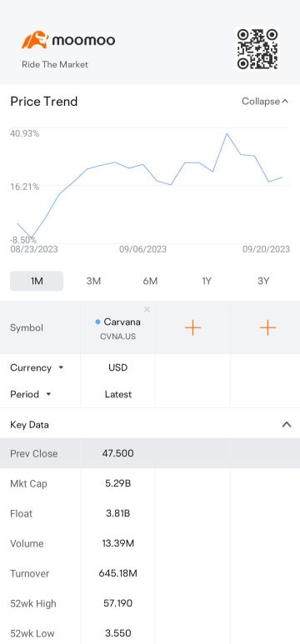Remove Carvana from the comparison
Viewport: 300px width, 644px height.
click(147, 309)
